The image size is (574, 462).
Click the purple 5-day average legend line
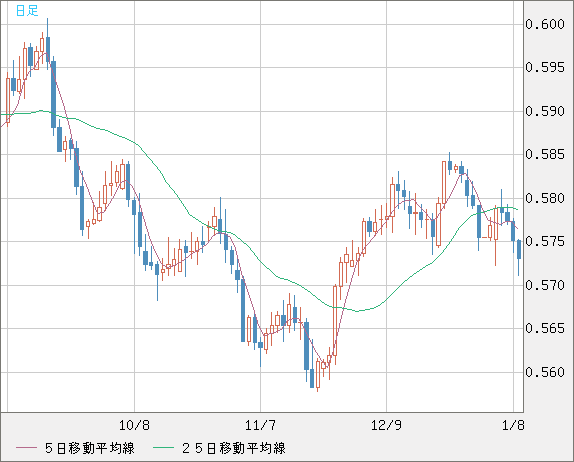pos(26,448)
